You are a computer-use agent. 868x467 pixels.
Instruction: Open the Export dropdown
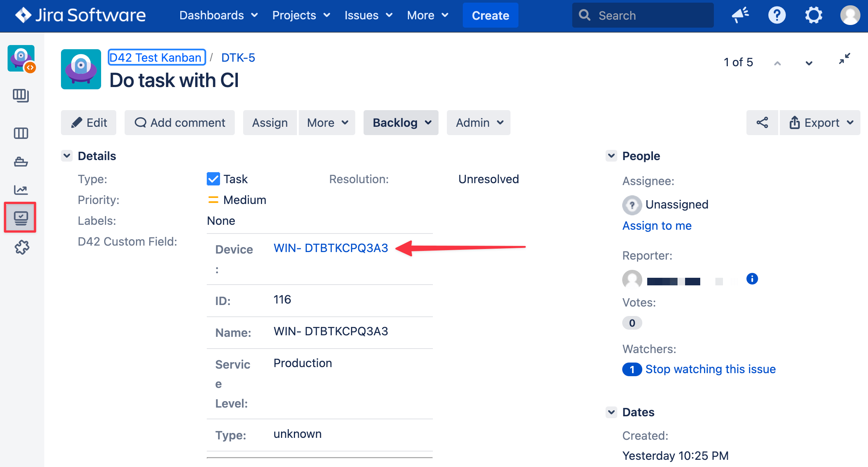820,123
